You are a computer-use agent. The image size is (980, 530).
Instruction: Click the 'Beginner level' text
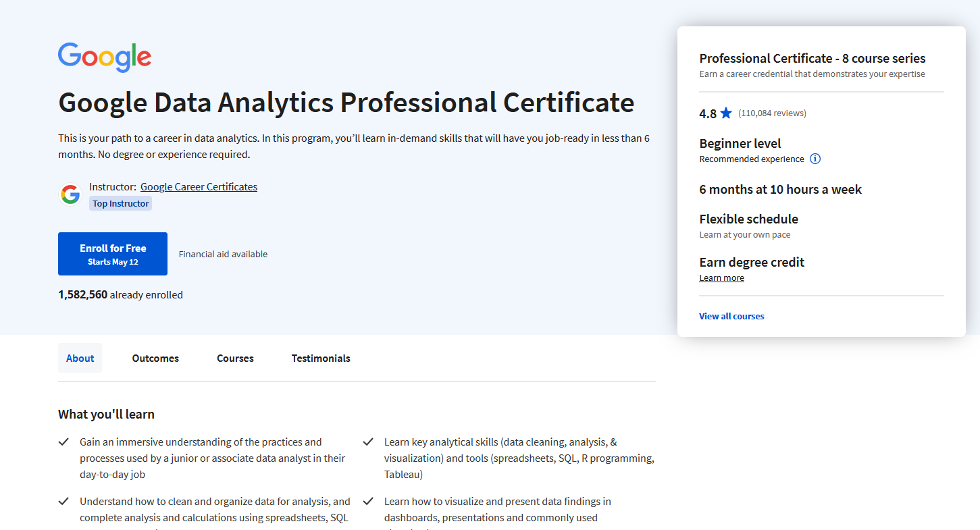click(x=740, y=144)
